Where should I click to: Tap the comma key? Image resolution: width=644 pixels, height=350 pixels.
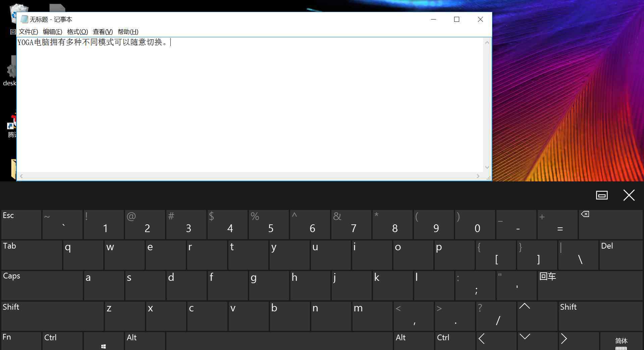pyautogui.click(x=413, y=316)
